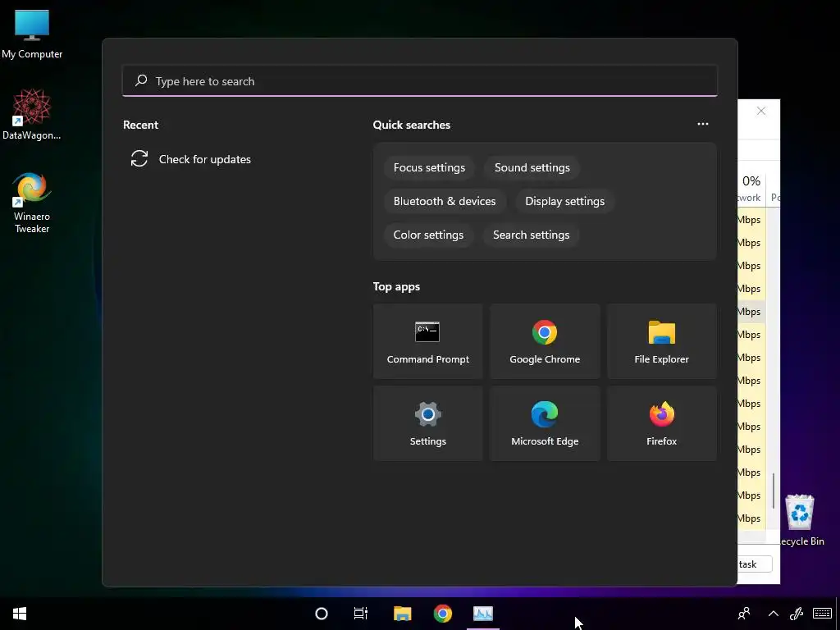The height and width of the screenshot is (630, 840).
Task: Select Color settings quick search
Action: click(x=428, y=235)
